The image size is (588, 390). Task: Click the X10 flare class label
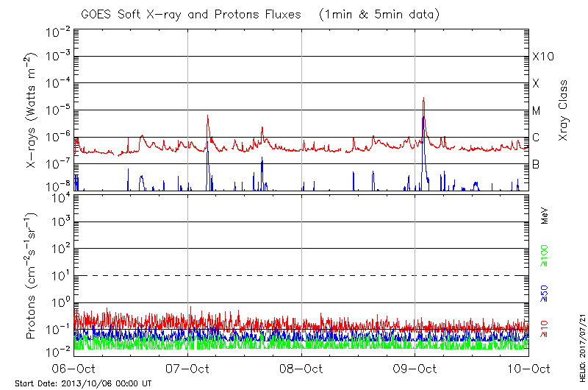coord(542,57)
